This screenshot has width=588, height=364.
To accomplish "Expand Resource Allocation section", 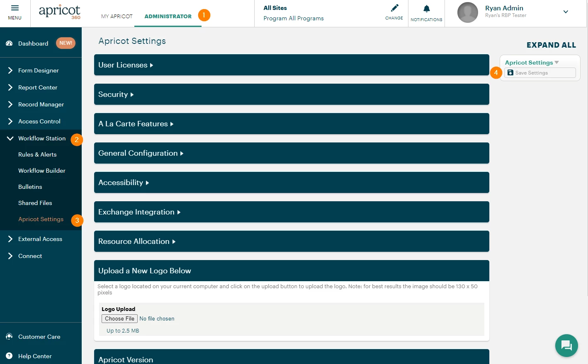I will (292, 241).
